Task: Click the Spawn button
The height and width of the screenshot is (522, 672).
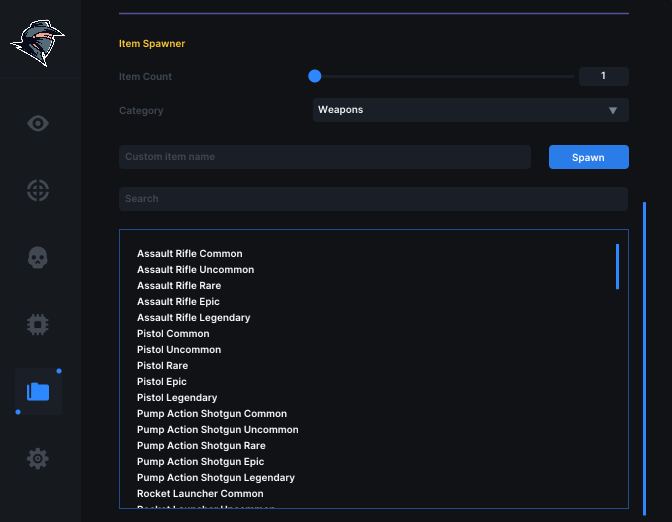Action: [588, 157]
